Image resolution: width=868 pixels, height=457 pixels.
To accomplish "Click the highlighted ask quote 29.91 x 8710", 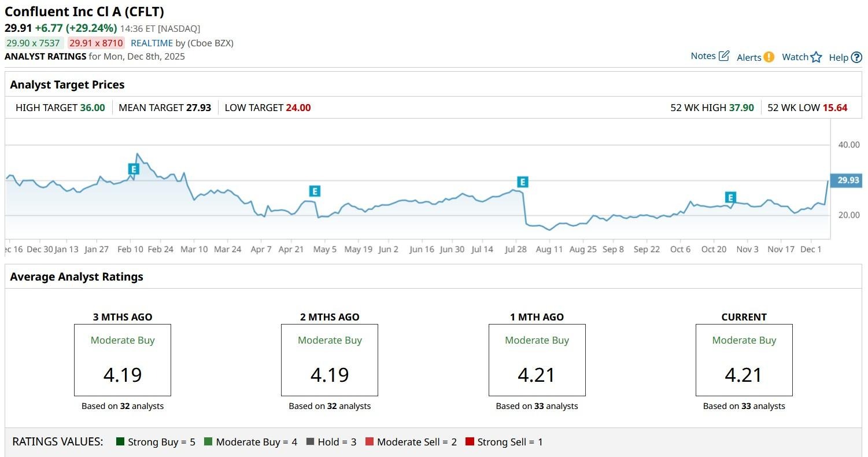I will point(96,43).
